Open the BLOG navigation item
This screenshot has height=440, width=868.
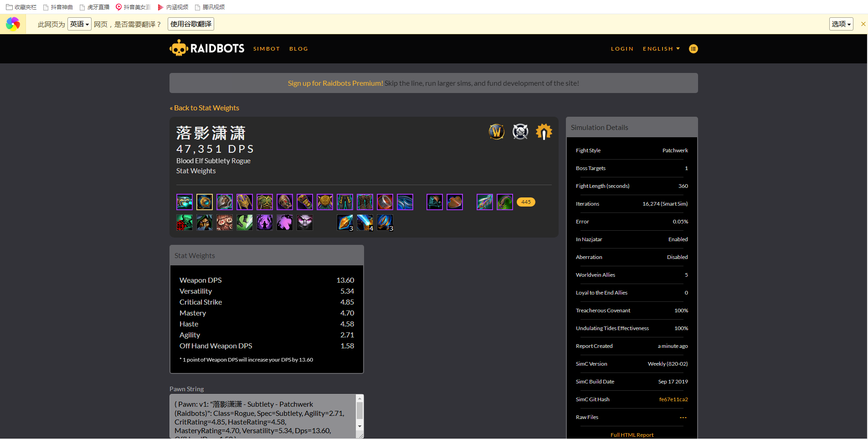click(x=298, y=49)
